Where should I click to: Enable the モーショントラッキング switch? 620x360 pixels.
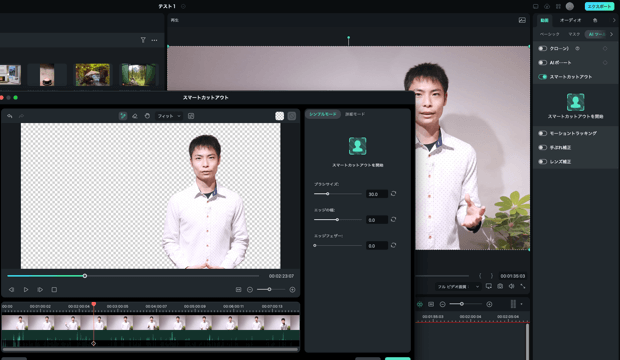tap(542, 133)
